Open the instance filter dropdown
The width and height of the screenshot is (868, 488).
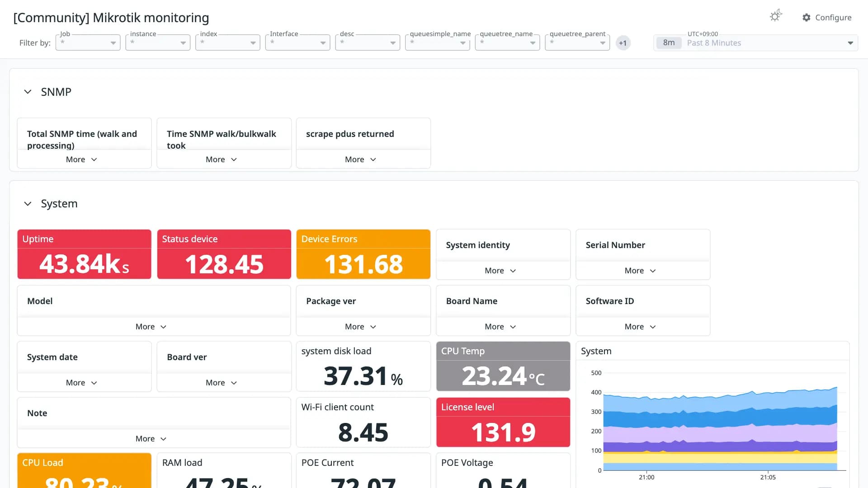(158, 42)
